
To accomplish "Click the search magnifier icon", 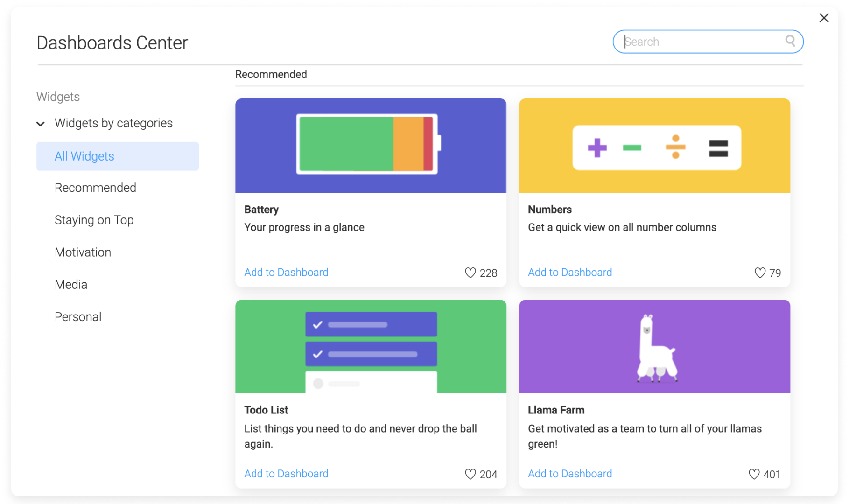I will pos(790,41).
